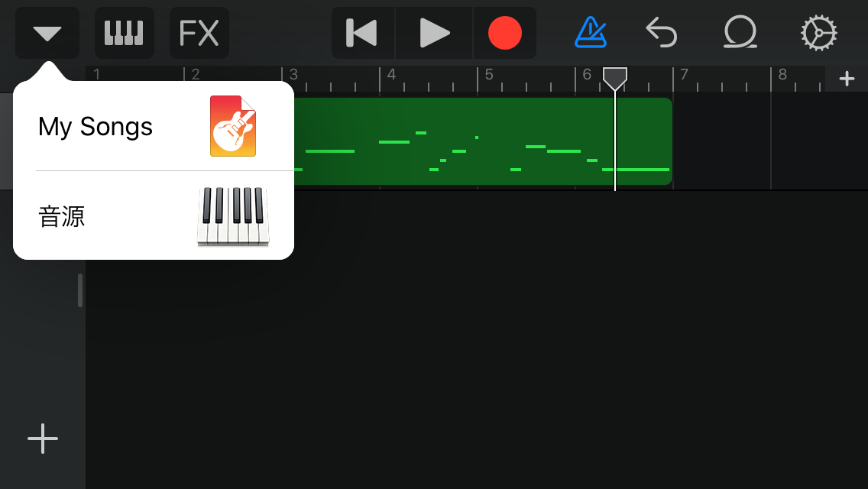Click bar 4 on the timeline ruler
This screenshot has width=868, height=489.
click(x=390, y=75)
